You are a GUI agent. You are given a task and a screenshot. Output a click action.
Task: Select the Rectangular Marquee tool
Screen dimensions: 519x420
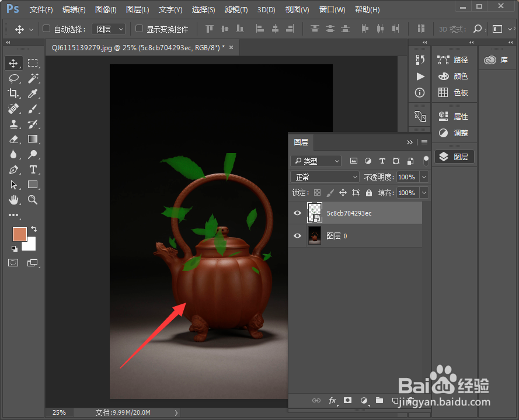point(33,63)
